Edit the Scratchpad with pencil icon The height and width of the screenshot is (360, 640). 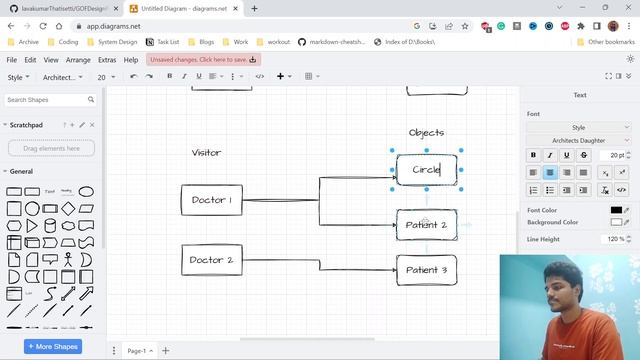click(x=82, y=125)
